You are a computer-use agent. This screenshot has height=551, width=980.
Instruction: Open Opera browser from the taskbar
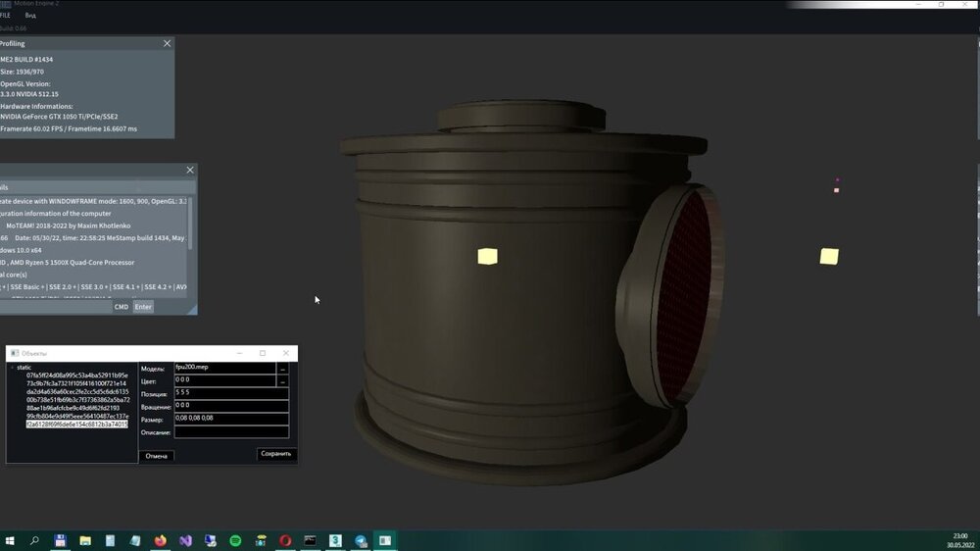coord(285,540)
